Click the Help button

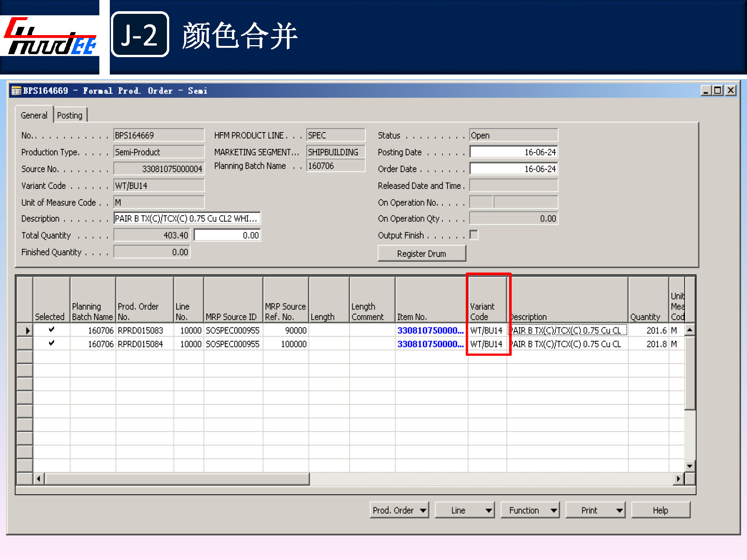coord(660,510)
